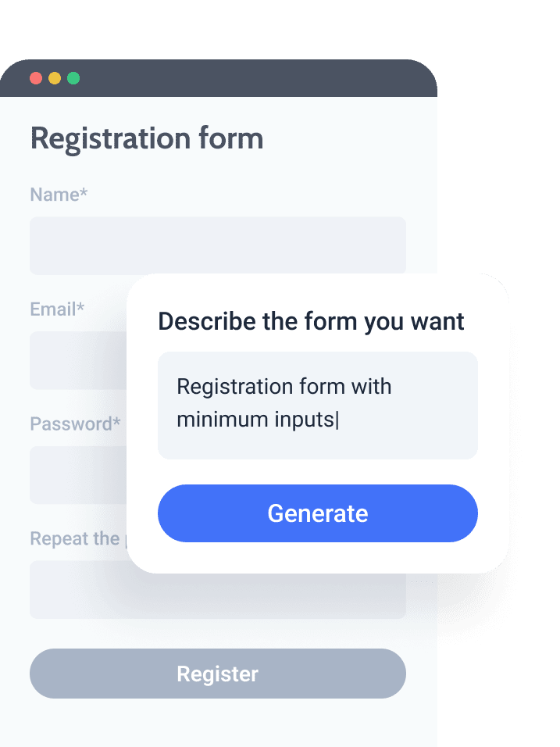Viewport: 560px width, 747px height.
Task: Click inside the Name input field
Action: pyautogui.click(x=217, y=245)
